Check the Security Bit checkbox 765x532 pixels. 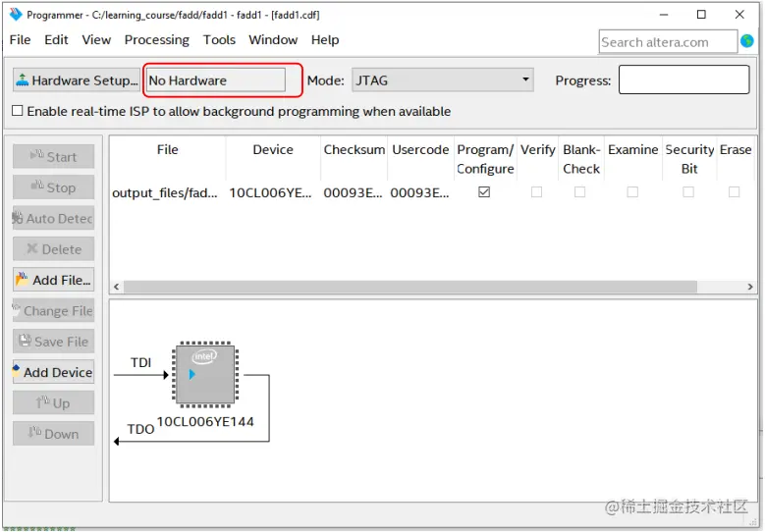point(688,192)
